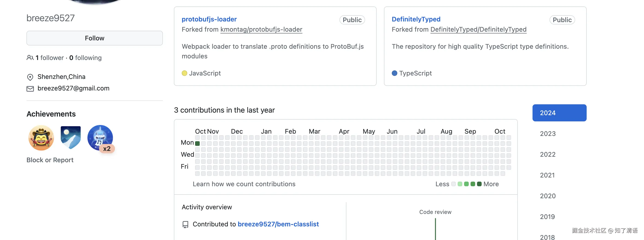Open the DefinitelyTyped repository link
This screenshot has height=240, width=644.
pos(416,19)
